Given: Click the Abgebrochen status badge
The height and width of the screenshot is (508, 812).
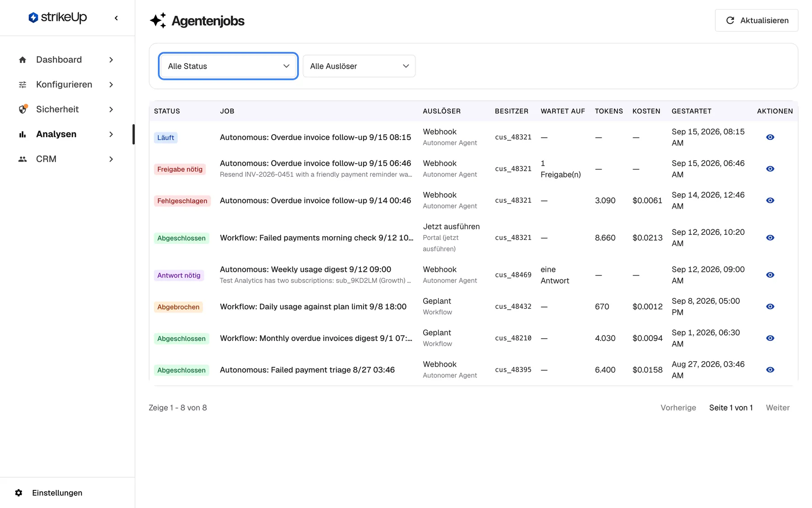Looking at the screenshot, I should click(178, 307).
